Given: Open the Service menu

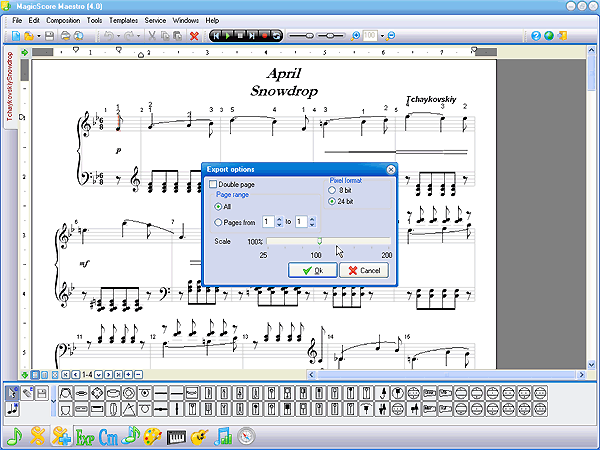Looking at the screenshot, I should tap(155, 20).
